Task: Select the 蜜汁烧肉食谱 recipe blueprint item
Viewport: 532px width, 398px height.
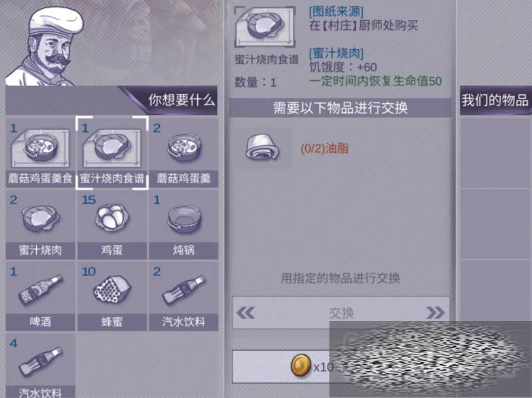Action: pos(112,153)
